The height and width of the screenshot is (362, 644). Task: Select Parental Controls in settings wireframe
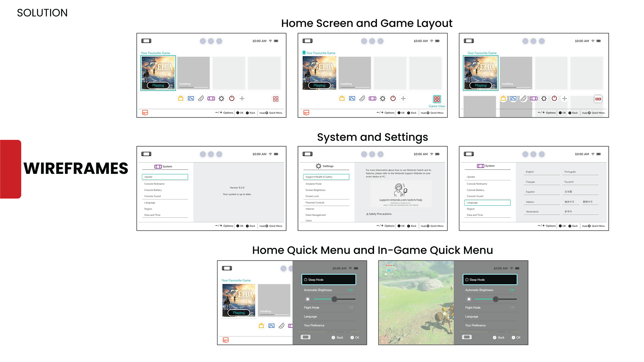315,202
